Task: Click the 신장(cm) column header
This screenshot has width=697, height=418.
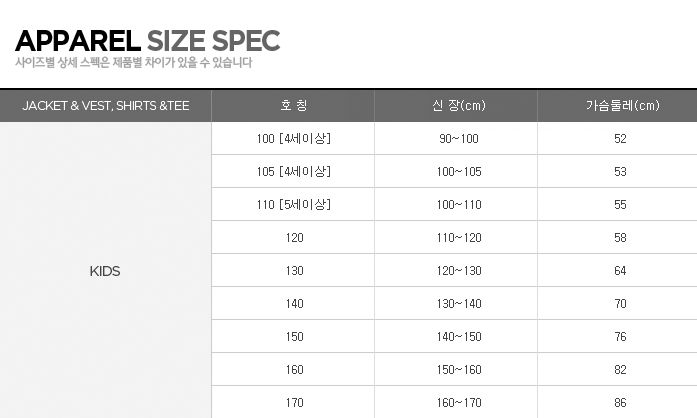Action: 459,106
